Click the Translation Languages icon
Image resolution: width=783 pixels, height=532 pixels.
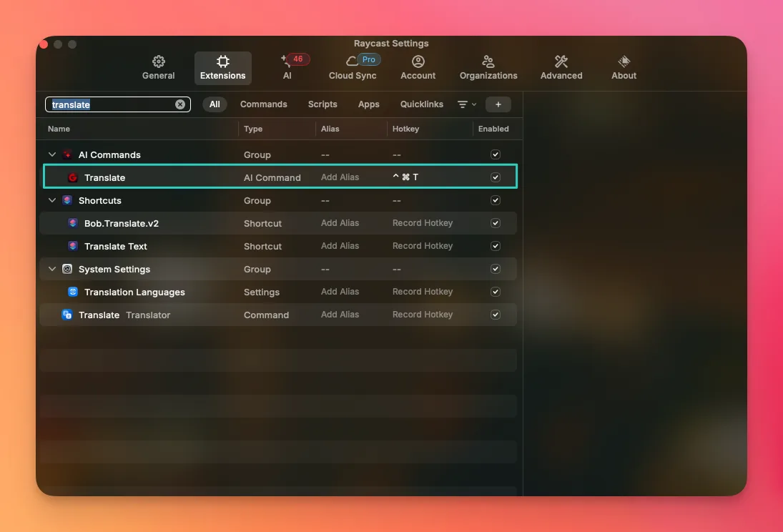point(73,292)
